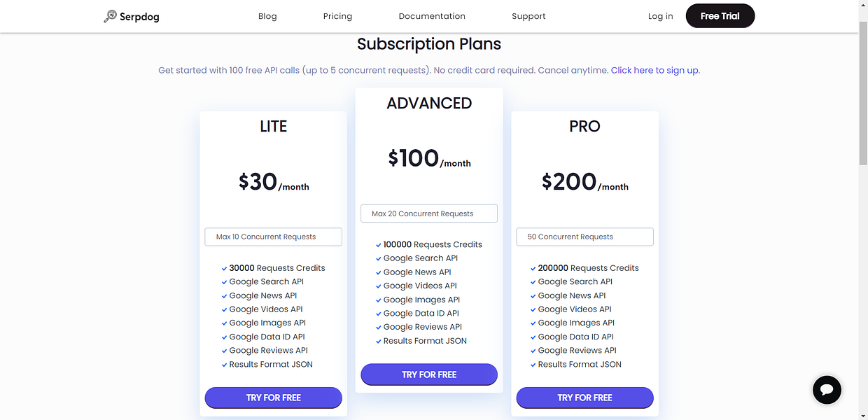Click checkmark beside Google Data ID API in Advanced
This screenshot has height=420, width=868.
click(379, 313)
